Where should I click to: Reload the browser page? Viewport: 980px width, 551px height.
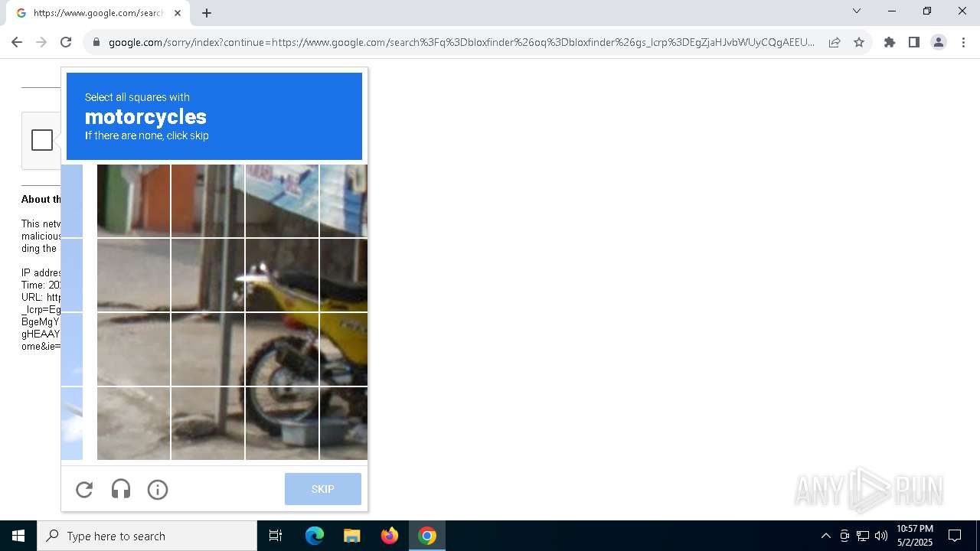coord(66,42)
